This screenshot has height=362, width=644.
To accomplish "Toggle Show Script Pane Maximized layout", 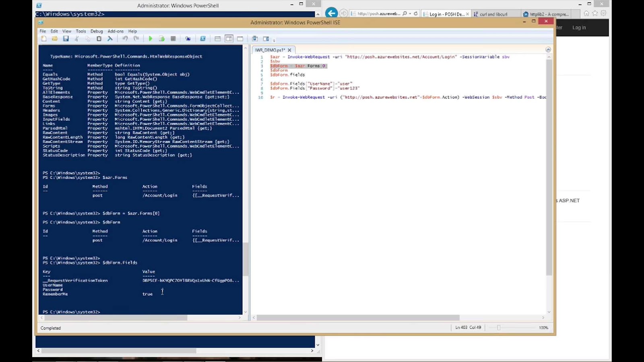I will tap(240, 39).
